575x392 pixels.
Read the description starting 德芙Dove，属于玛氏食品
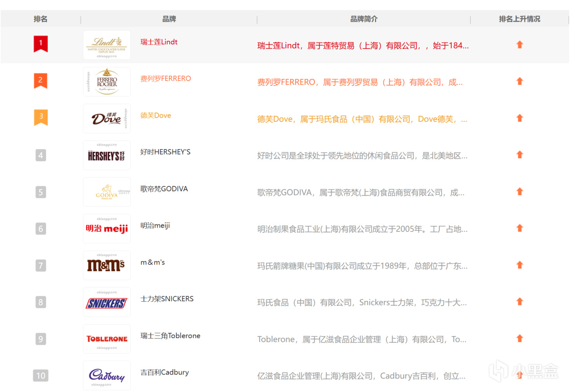click(x=362, y=119)
